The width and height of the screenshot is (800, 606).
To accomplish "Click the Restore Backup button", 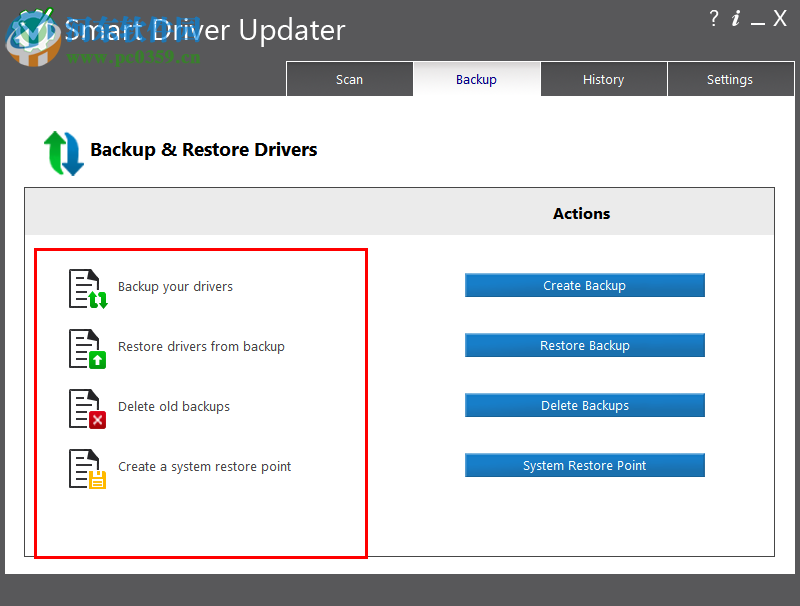I will click(x=584, y=345).
